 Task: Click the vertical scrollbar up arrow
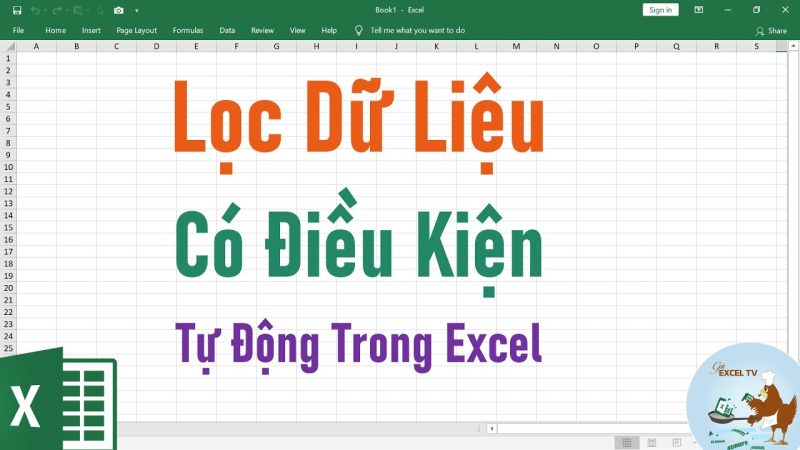point(793,46)
